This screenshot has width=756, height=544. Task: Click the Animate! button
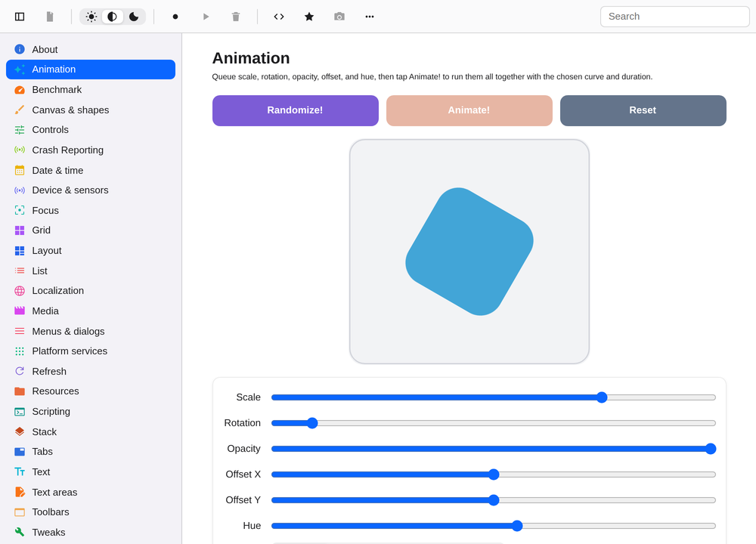[x=469, y=110]
